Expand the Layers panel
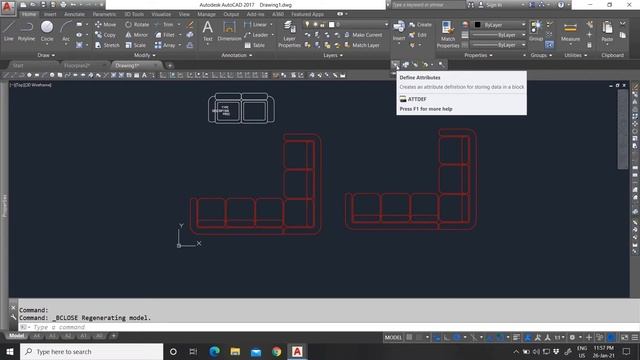The image size is (640, 360). (333, 55)
